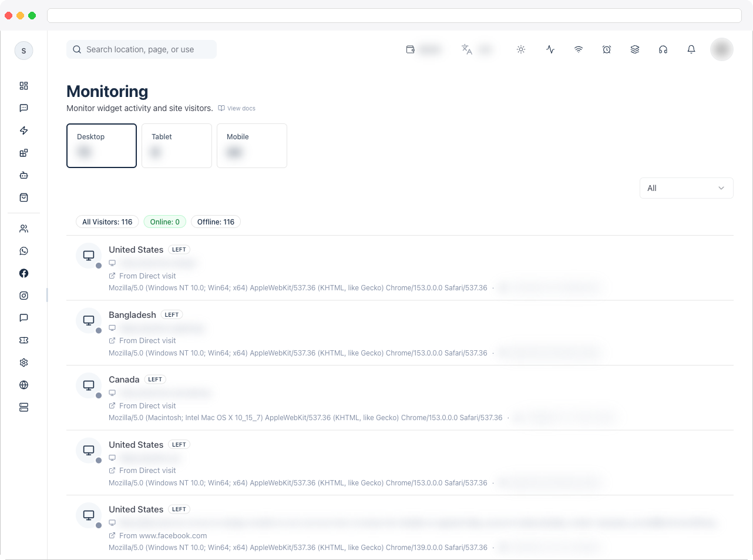Image resolution: width=753 pixels, height=560 pixels.
Task: Open the WhatsApp channel icon
Action: [23, 251]
